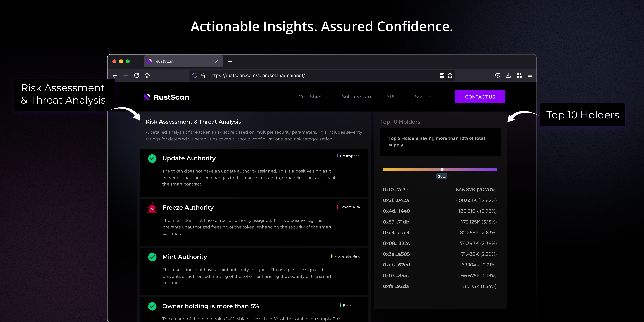Viewport: 644px width, 322px height.
Task: Click the No Impact severity tag
Action: coord(347,156)
